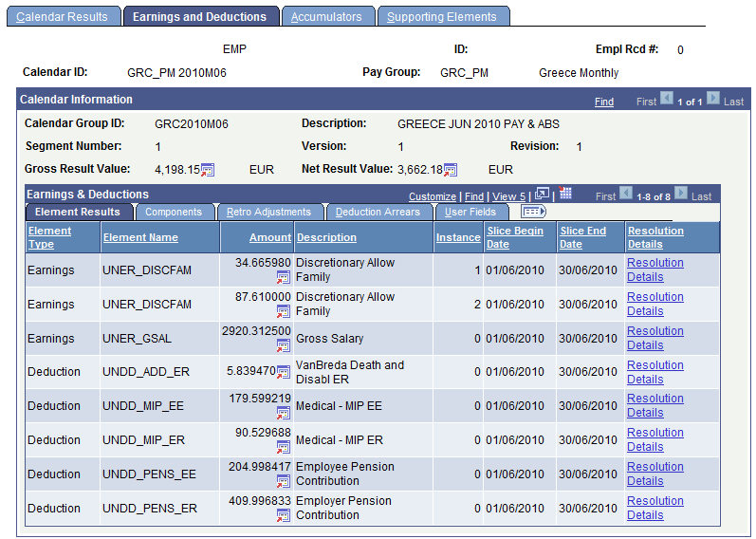The height and width of the screenshot is (539, 756).
Task: Click currency icon next to Gross Result Value
Action: pos(208,170)
